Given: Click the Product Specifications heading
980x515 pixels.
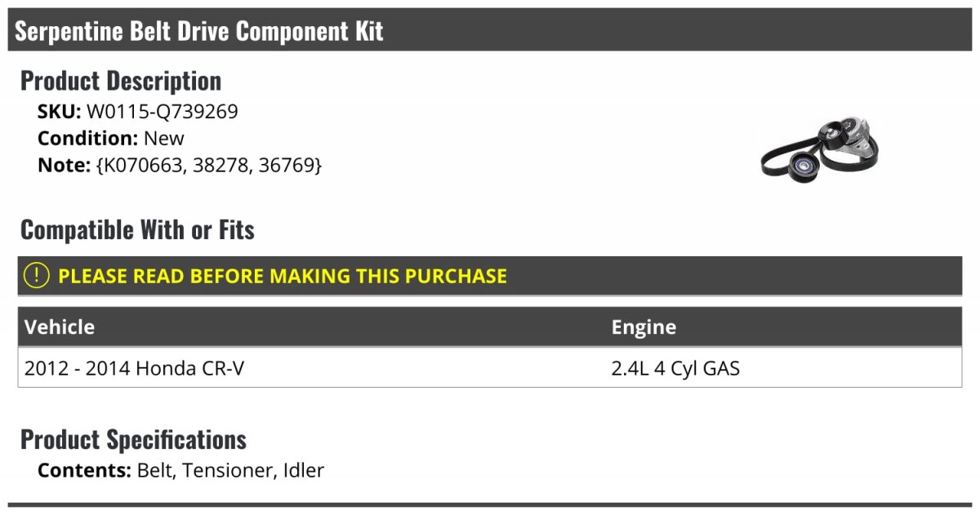Looking at the screenshot, I should click(x=133, y=440).
